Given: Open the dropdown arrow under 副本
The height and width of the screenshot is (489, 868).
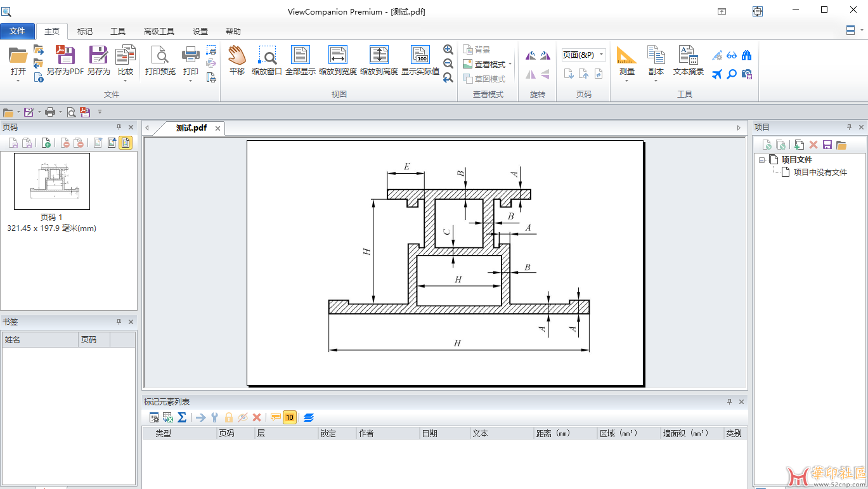Looking at the screenshot, I should coord(656,81).
